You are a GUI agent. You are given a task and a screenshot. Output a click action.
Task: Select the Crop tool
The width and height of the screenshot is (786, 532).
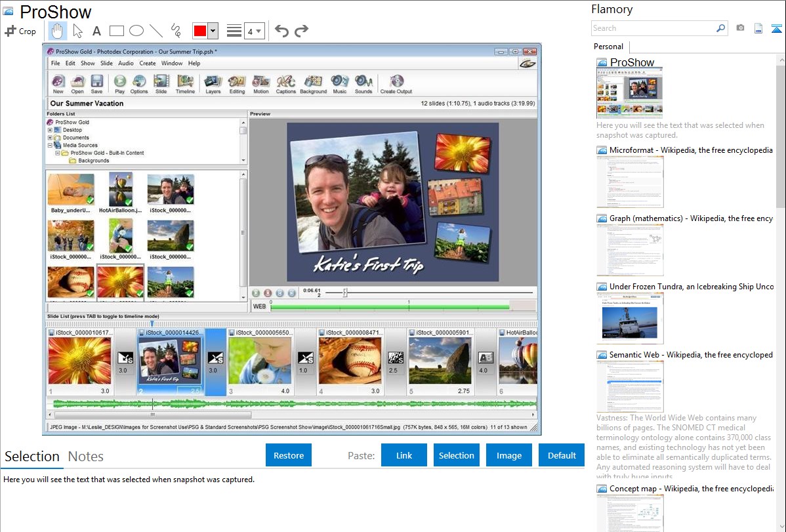[20, 31]
